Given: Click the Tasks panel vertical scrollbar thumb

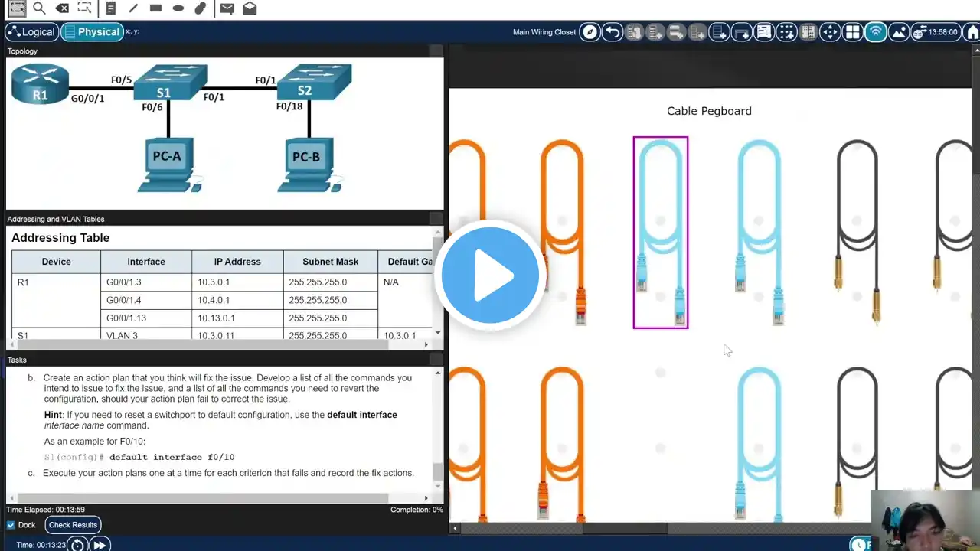Looking at the screenshot, I should 438,471.
